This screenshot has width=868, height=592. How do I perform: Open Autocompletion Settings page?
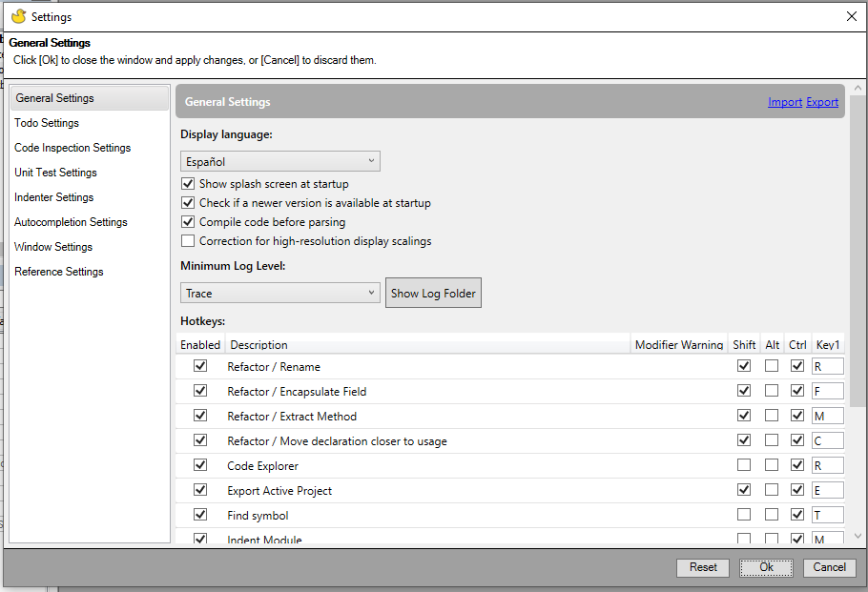point(71,222)
